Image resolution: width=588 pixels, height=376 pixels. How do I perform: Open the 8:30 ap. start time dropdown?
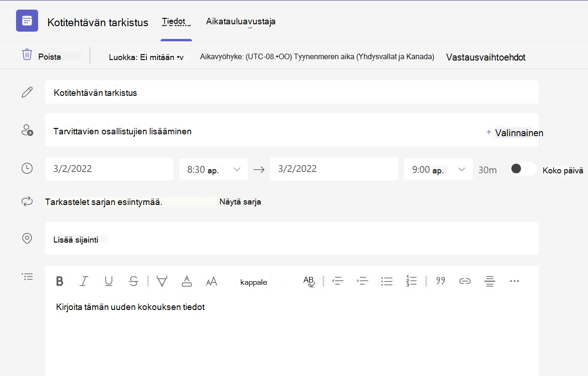213,169
